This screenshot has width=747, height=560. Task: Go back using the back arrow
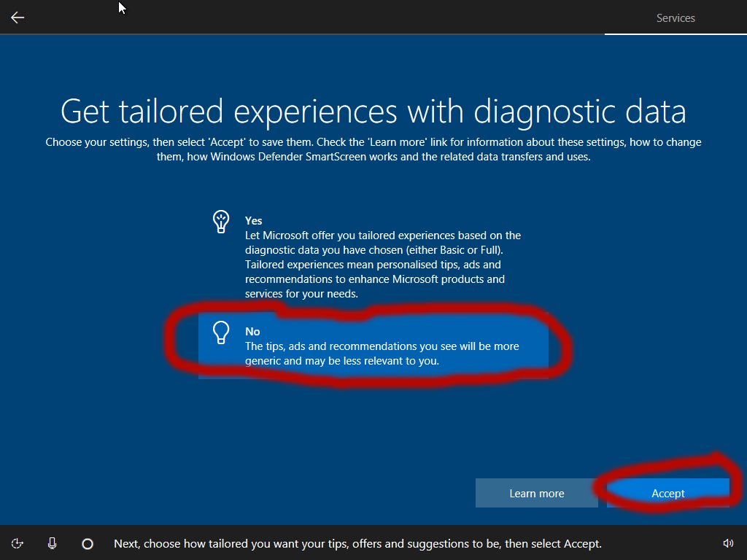point(18,17)
